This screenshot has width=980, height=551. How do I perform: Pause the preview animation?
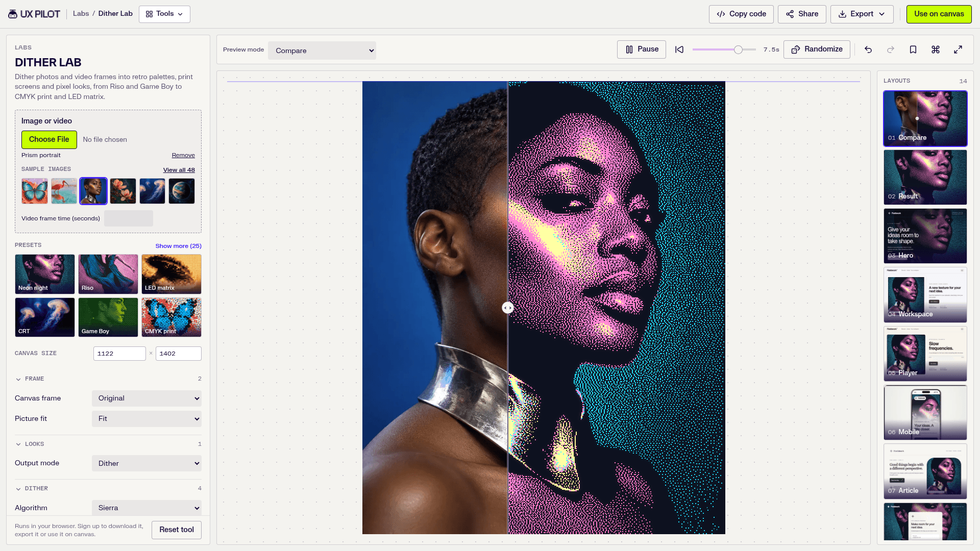(x=642, y=49)
